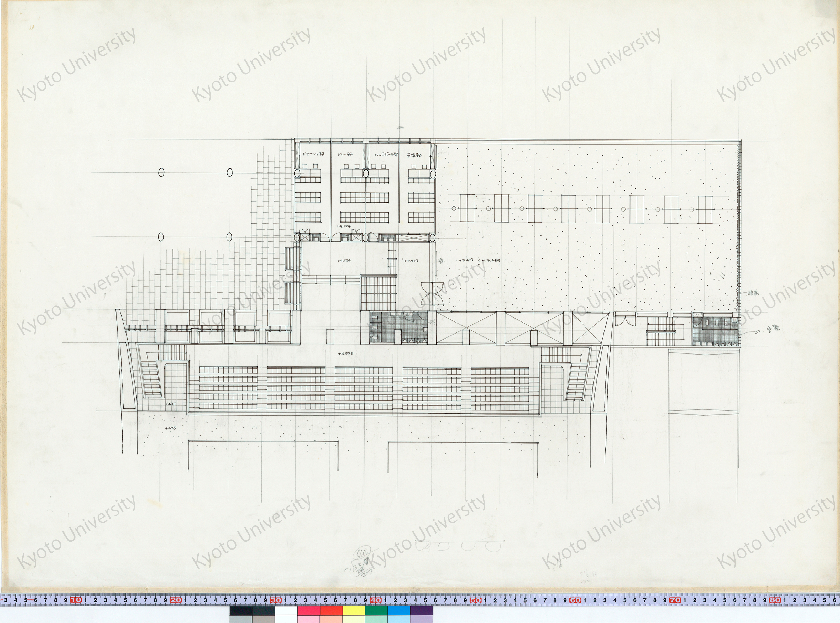The height and width of the screenshot is (623, 840).
Task: Click the バレー部 room label
Action: click(345, 155)
